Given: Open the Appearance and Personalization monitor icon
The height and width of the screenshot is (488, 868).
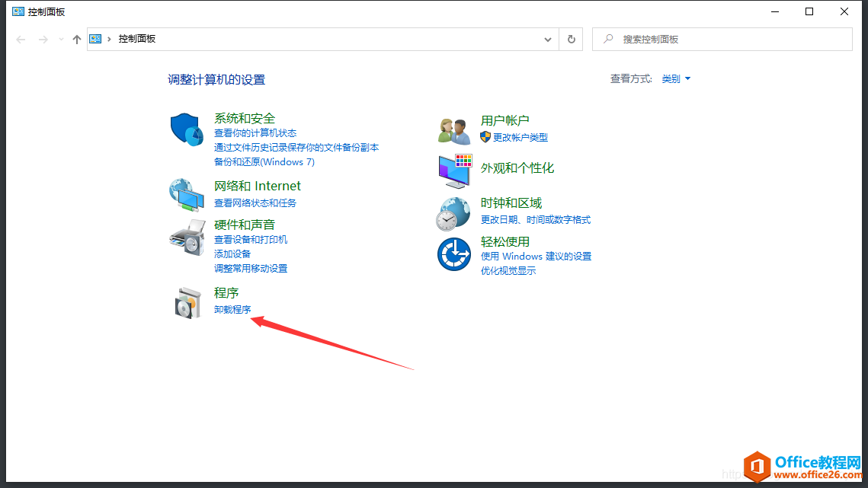Looking at the screenshot, I should [455, 171].
